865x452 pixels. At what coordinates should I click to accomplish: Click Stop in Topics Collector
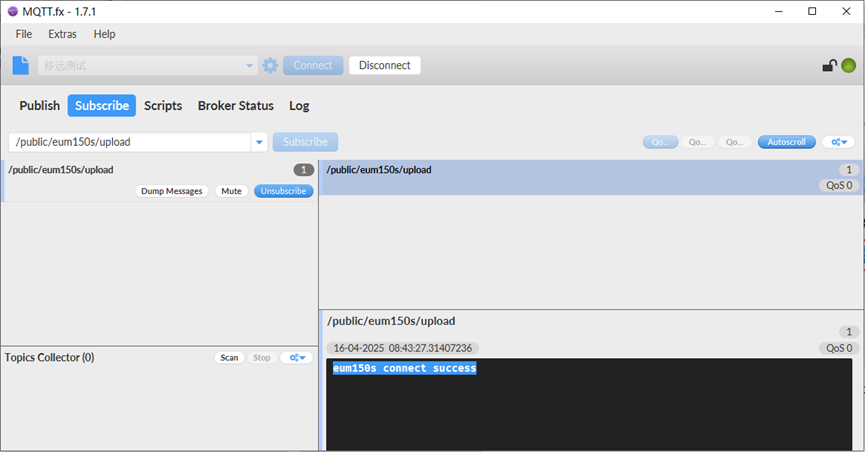tap(261, 358)
